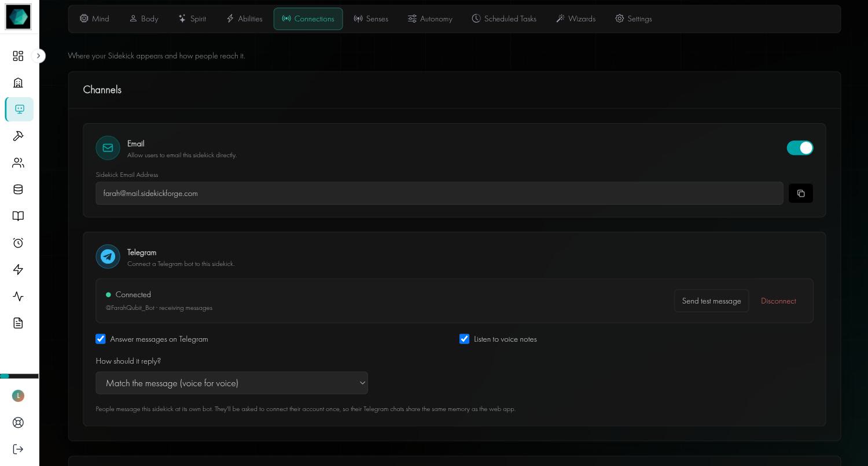Viewport: 868px width, 466px height.
Task: Open the How should it reply dropdown
Action: coord(231,383)
